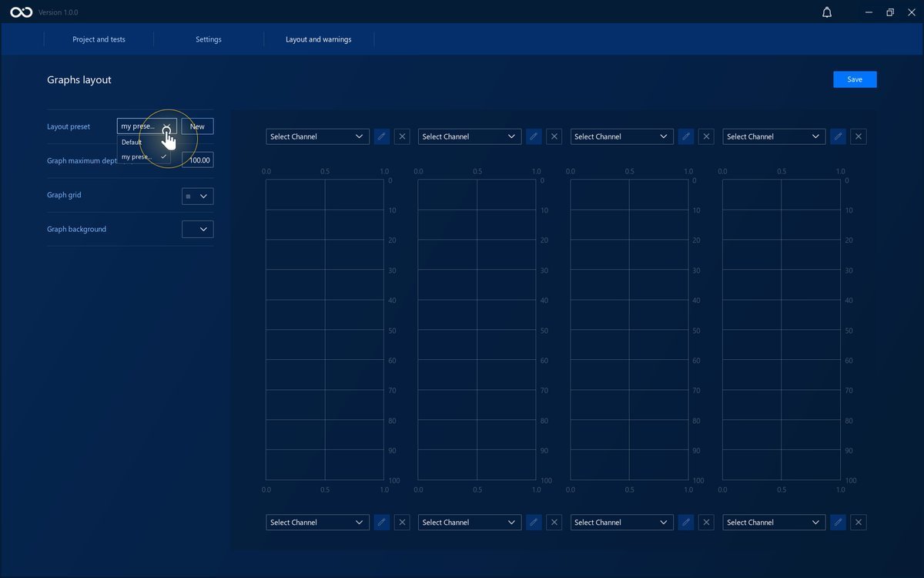Expand the Graph grid dropdown
This screenshot has width=924, height=578.
pos(198,197)
